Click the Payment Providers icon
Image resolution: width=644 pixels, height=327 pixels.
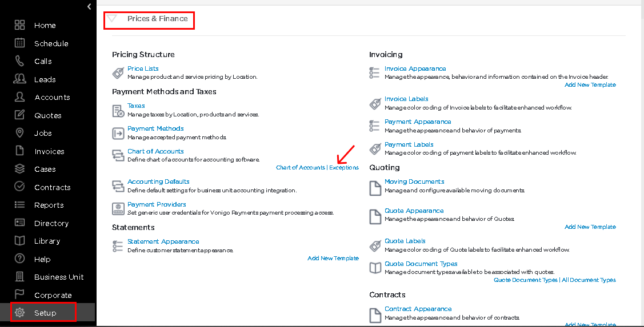click(x=118, y=208)
